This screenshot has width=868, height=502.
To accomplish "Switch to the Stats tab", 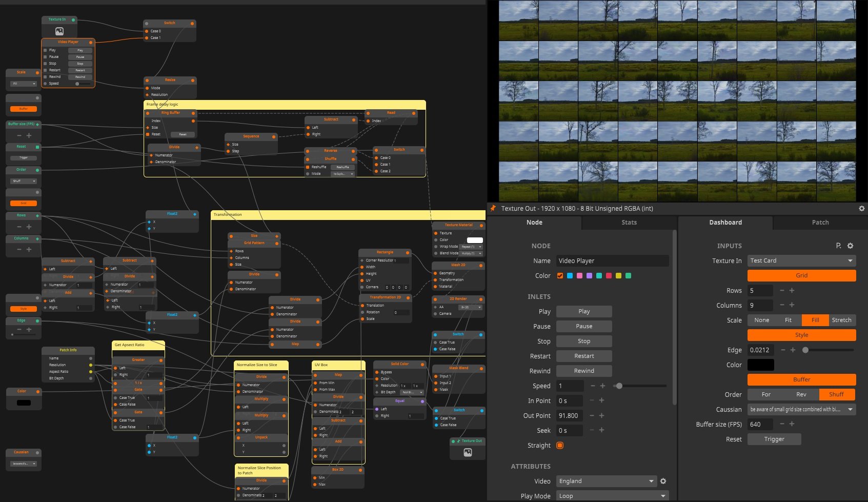I will pos(629,223).
